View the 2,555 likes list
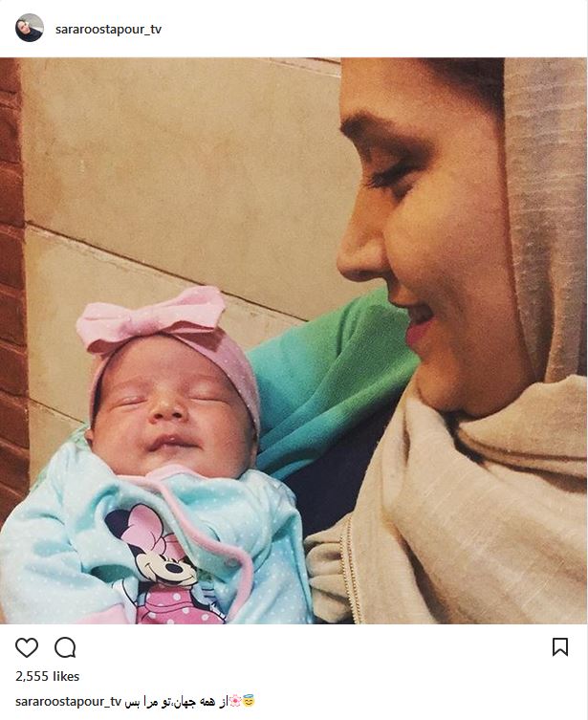Viewport: 588px width, 720px height. [47, 676]
